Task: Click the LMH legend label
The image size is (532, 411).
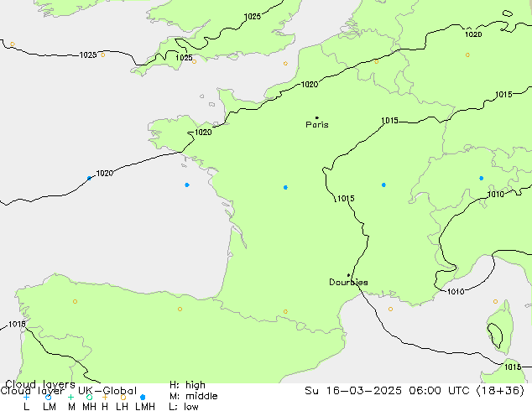Action: tap(145, 407)
